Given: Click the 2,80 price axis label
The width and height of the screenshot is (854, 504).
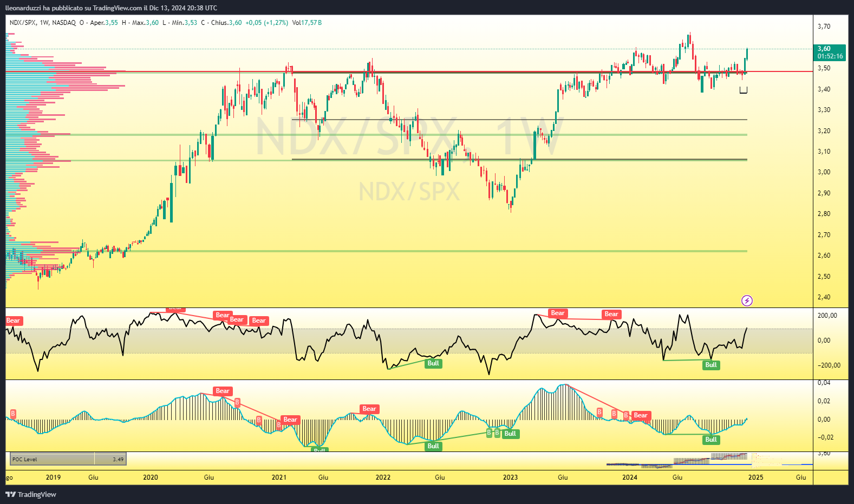Looking at the screenshot, I should point(824,214).
